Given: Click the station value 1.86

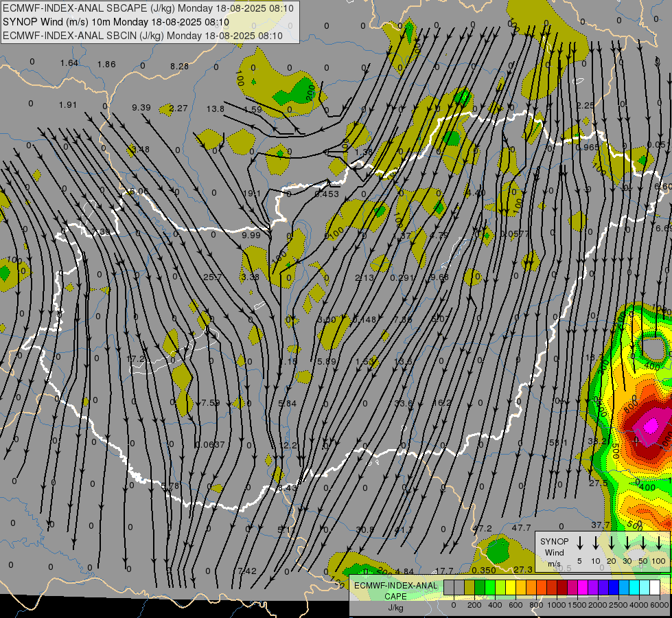Looking at the screenshot, I should [x=106, y=65].
